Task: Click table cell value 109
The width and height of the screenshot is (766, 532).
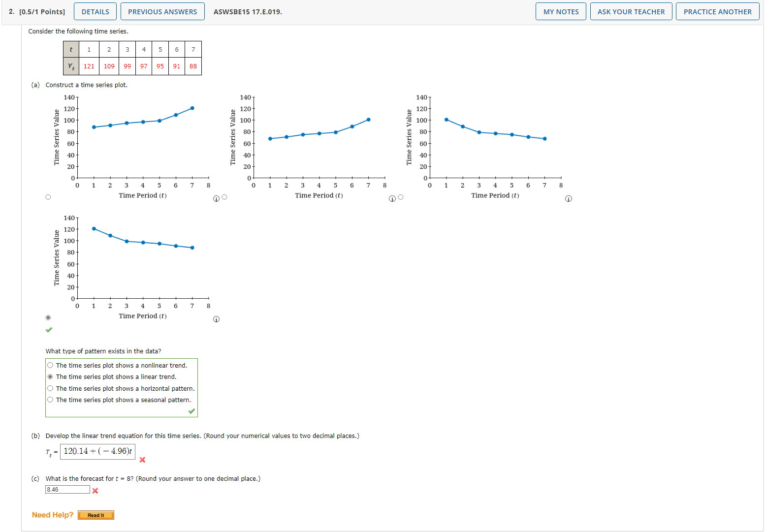Action: [x=109, y=66]
